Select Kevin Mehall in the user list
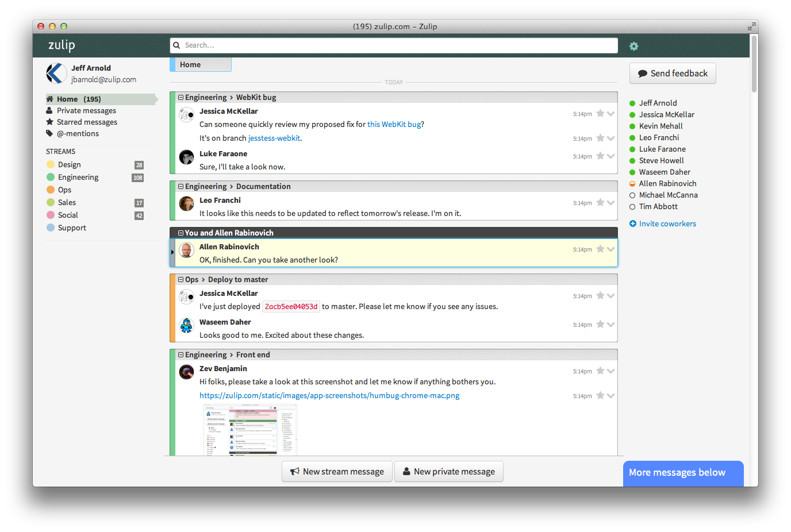The height and width of the screenshot is (532, 791). pos(661,126)
